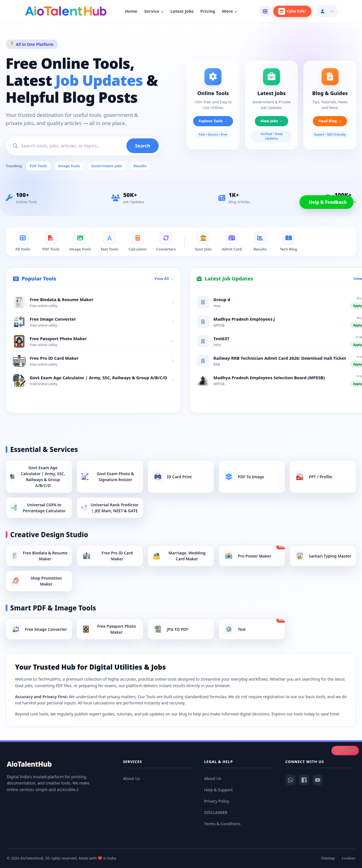The height and width of the screenshot is (868, 362).
Task: Go to the Home menu item
Action: tap(131, 11)
